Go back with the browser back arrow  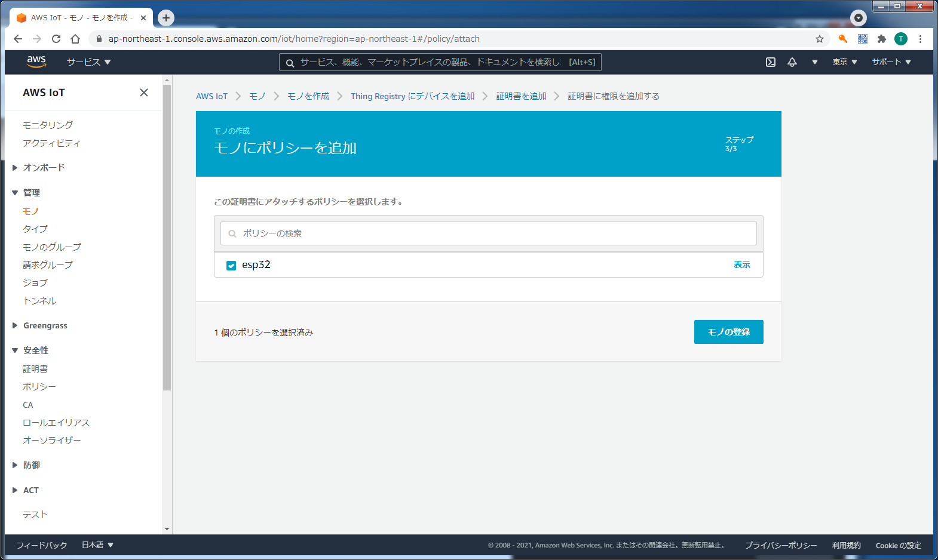click(x=18, y=39)
